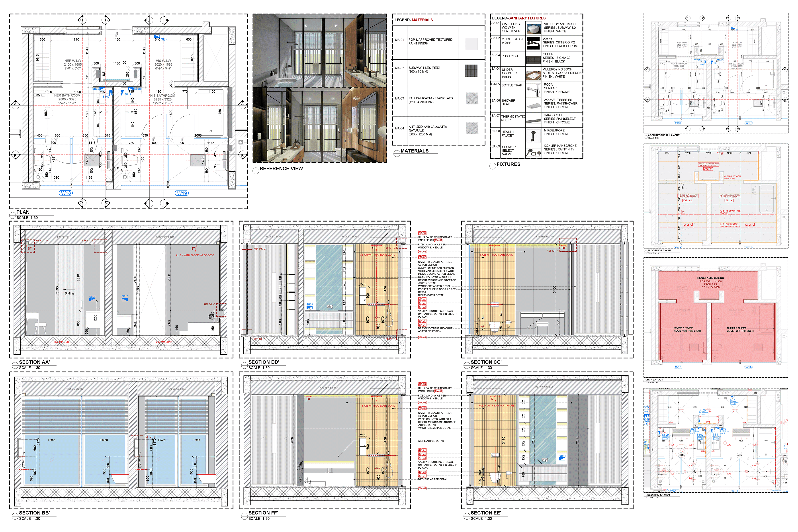Click the LEGEND-SANITARY FIXTURES table header

coord(518,18)
